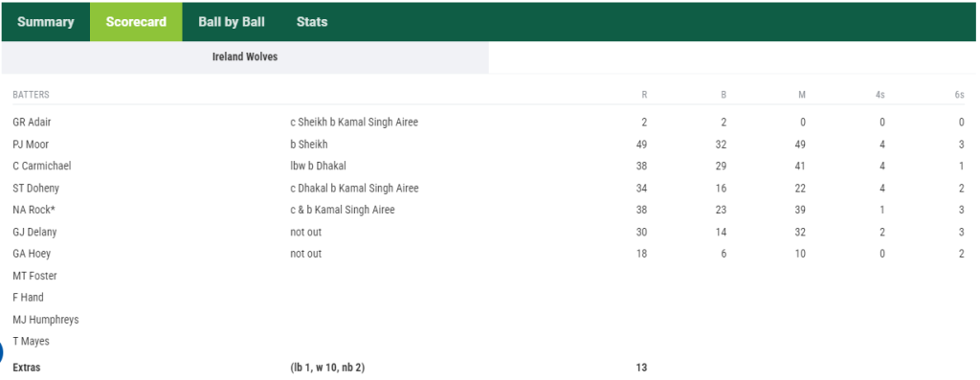Click C Carmichael batter name

(x=42, y=167)
